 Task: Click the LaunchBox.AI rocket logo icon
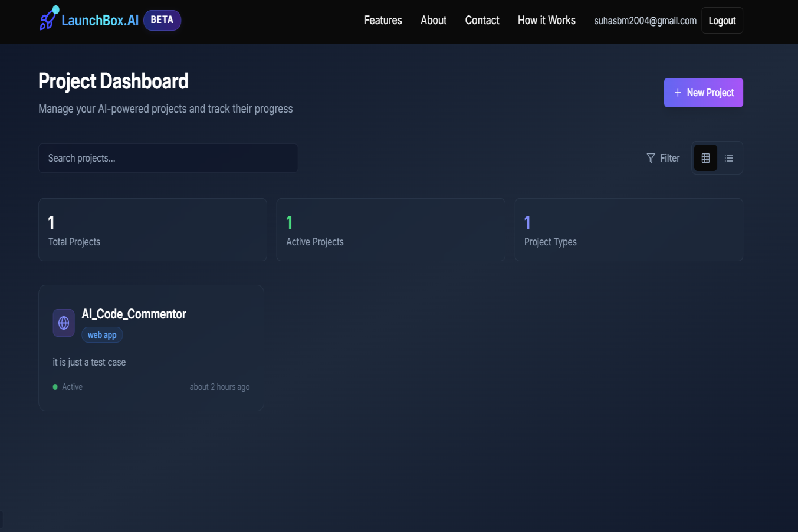pyautogui.click(x=47, y=19)
